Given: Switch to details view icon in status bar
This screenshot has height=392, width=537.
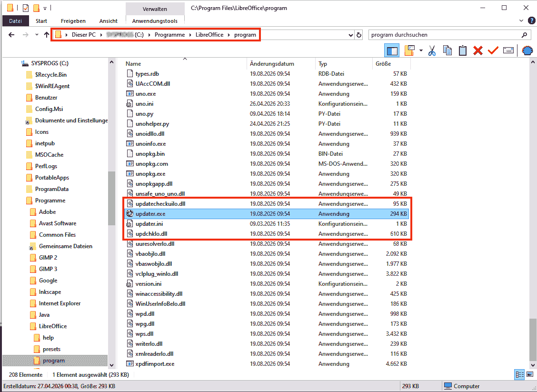Looking at the screenshot, I should [x=519, y=374].
